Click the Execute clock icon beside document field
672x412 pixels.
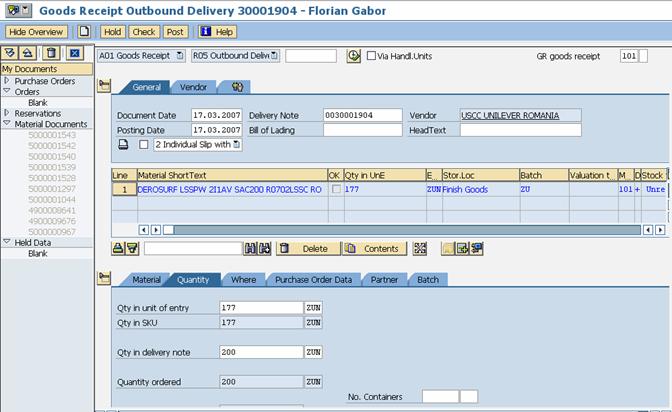coord(353,56)
